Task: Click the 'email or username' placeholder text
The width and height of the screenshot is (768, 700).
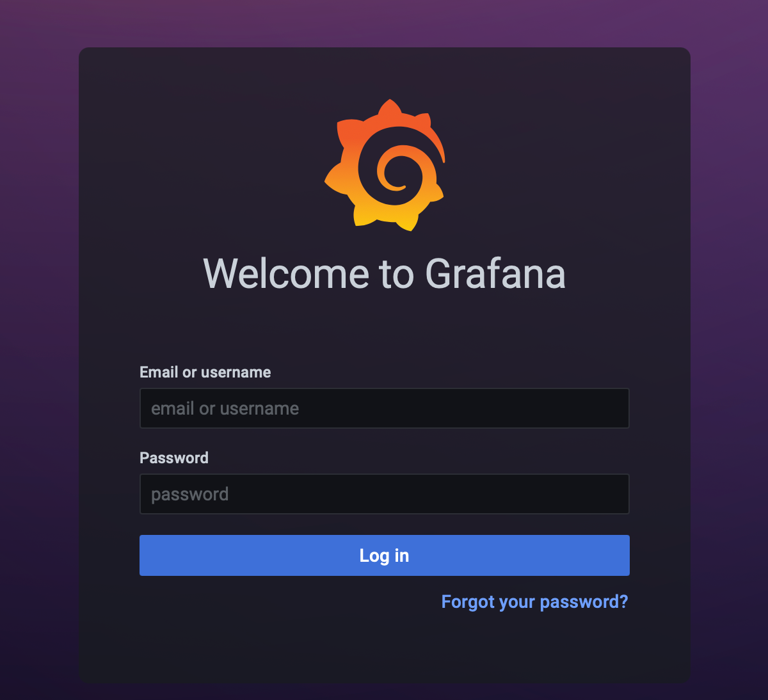Action: (225, 408)
